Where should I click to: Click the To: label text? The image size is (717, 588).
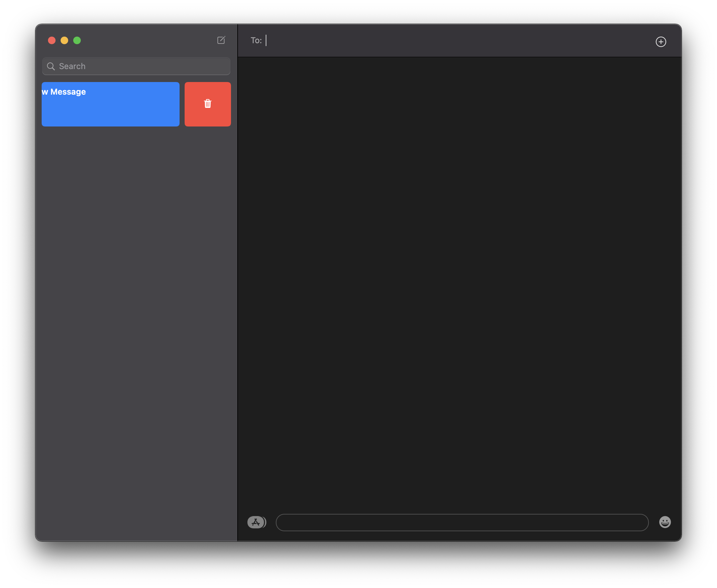pos(256,41)
